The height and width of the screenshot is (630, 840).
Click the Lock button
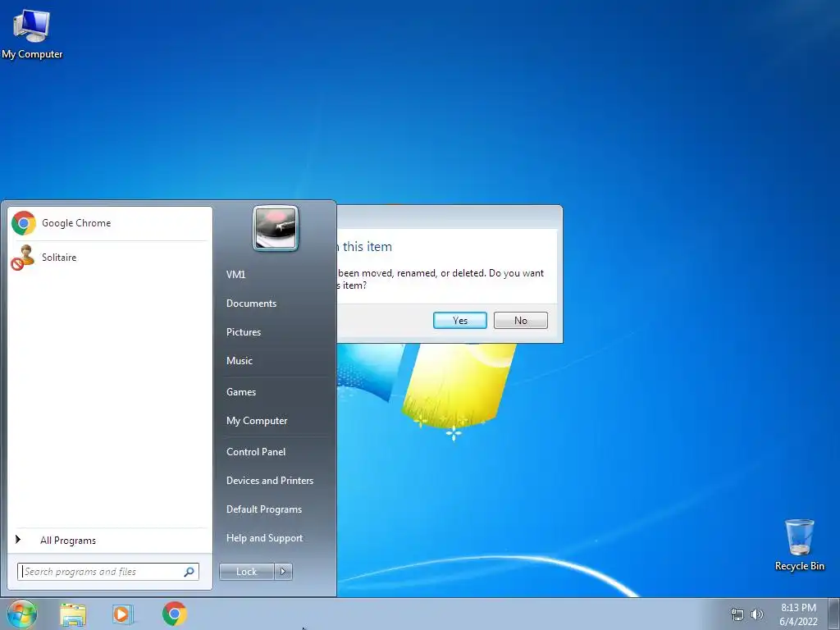tap(246, 572)
